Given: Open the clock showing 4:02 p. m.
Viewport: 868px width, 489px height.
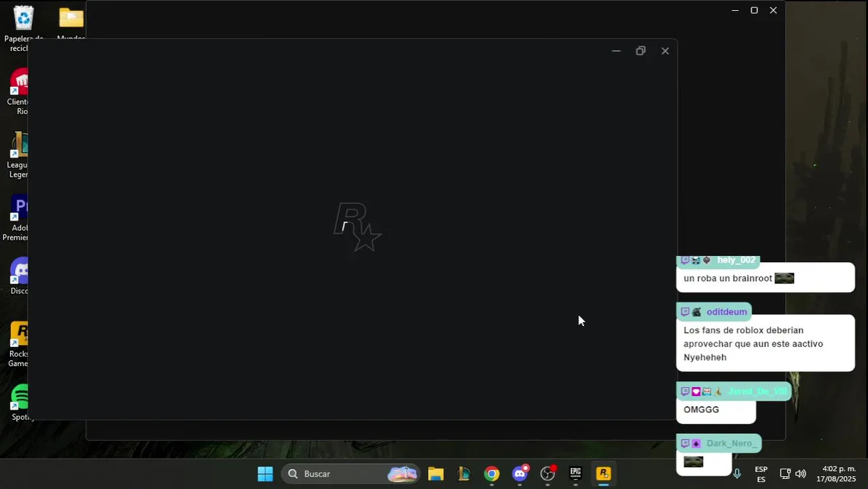Looking at the screenshot, I should 836,474.
